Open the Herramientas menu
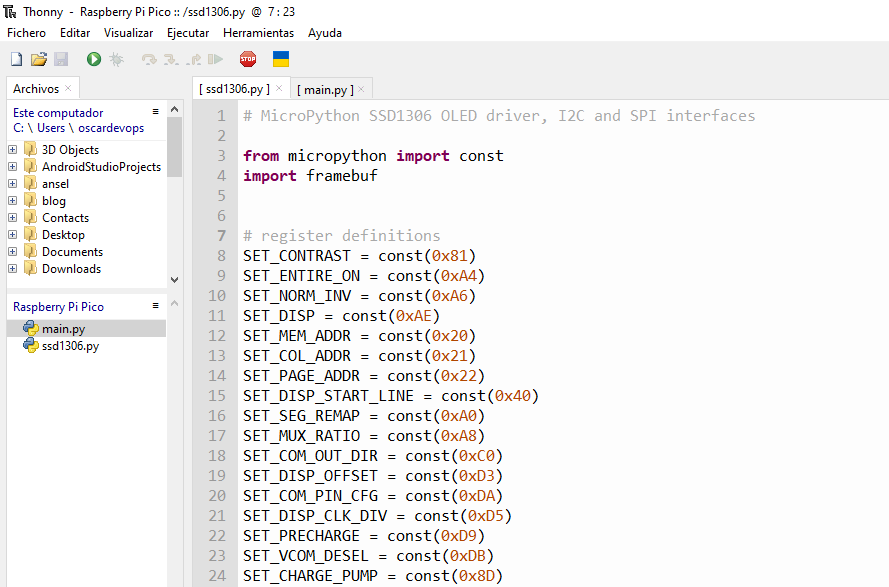The height and width of the screenshot is (587, 889). [x=259, y=33]
